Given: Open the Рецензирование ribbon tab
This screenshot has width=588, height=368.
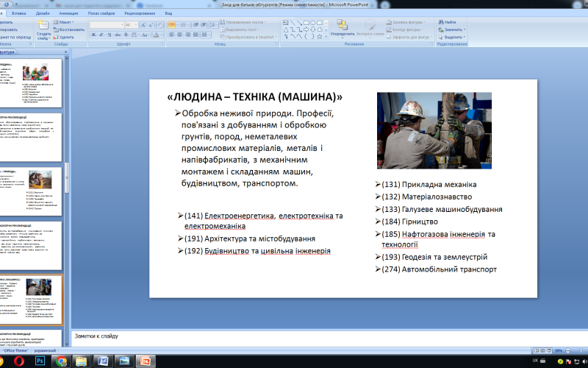Looking at the screenshot, I should pos(140,13).
